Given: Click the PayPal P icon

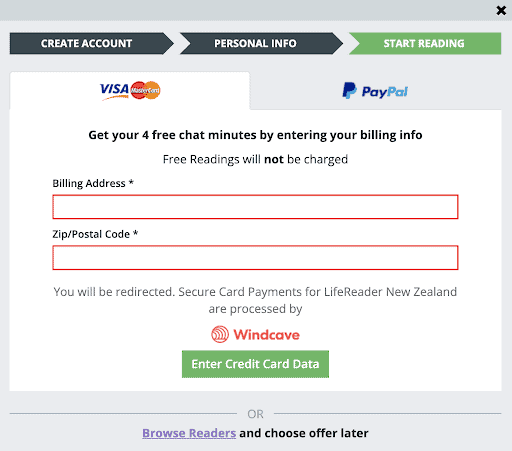Looking at the screenshot, I should pos(349,90).
